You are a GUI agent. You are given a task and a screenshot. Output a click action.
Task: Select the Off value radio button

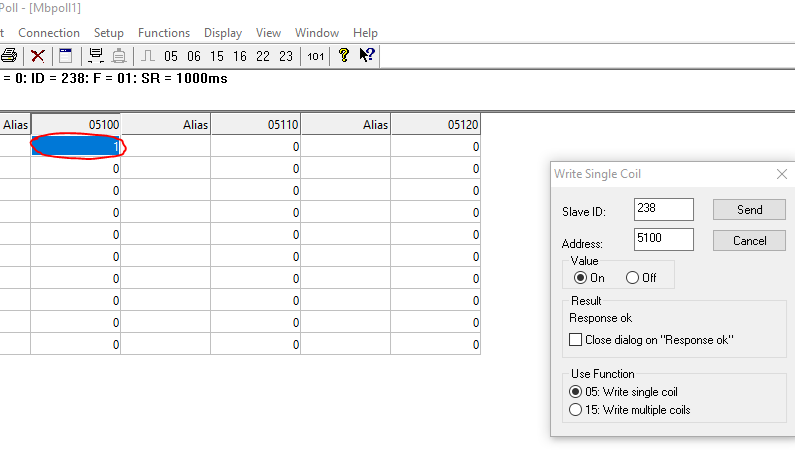pyautogui.click(x=632, y=278)
